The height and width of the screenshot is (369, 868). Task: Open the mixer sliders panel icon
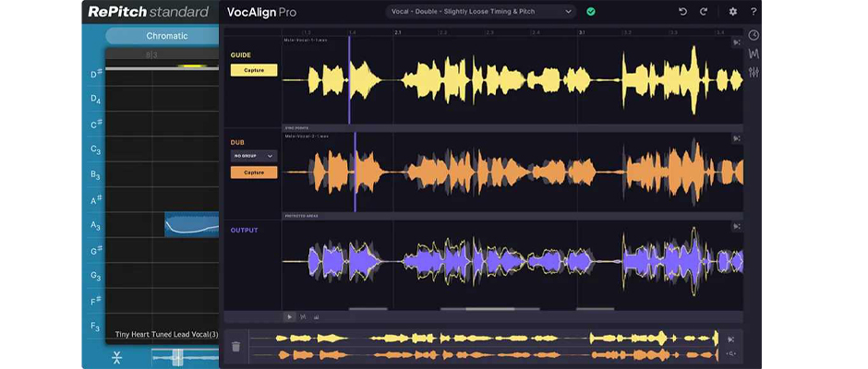tap(753, 72)
